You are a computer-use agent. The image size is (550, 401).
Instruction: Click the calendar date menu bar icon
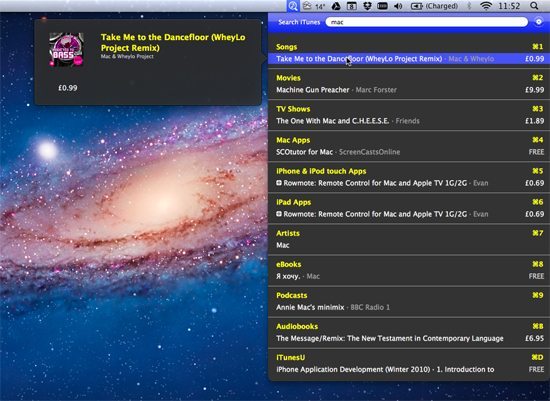point(351,6)
